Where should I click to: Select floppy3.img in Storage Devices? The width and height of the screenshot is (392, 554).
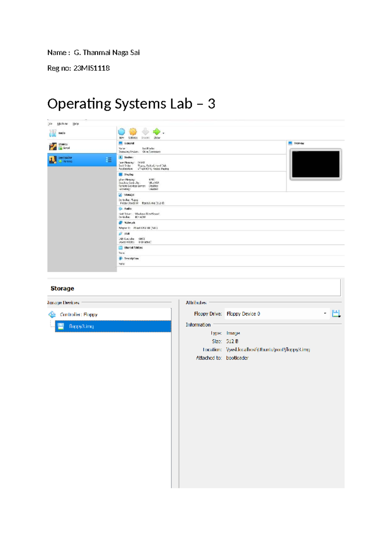coord(113,326)
